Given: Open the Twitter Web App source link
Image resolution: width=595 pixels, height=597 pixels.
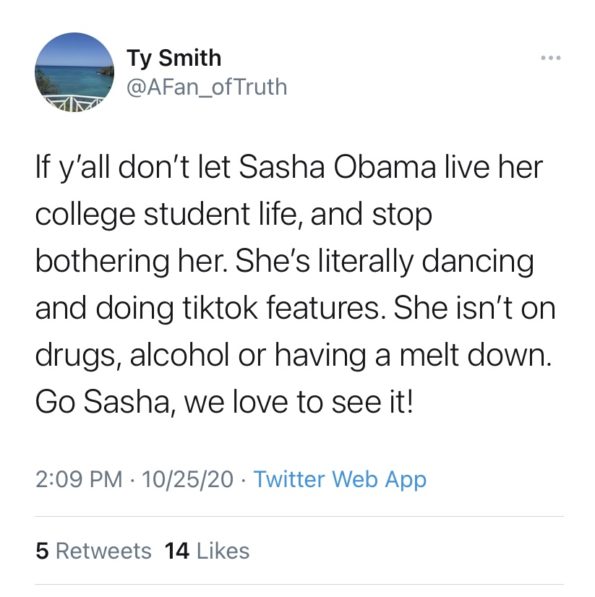Looking at the screenshot, I should click(x=340, y=479).
